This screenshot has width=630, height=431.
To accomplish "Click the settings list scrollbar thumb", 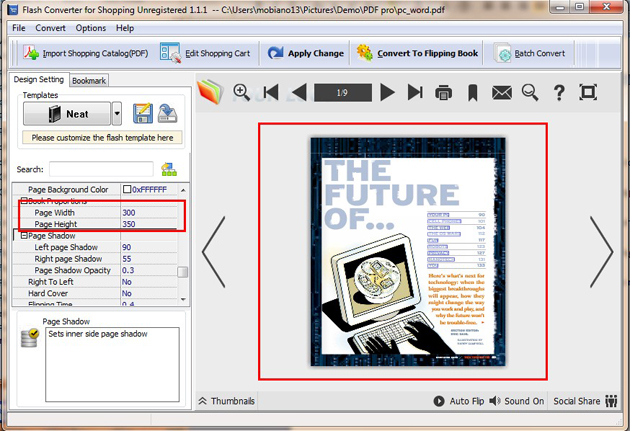I will click(x=182, y=272).
